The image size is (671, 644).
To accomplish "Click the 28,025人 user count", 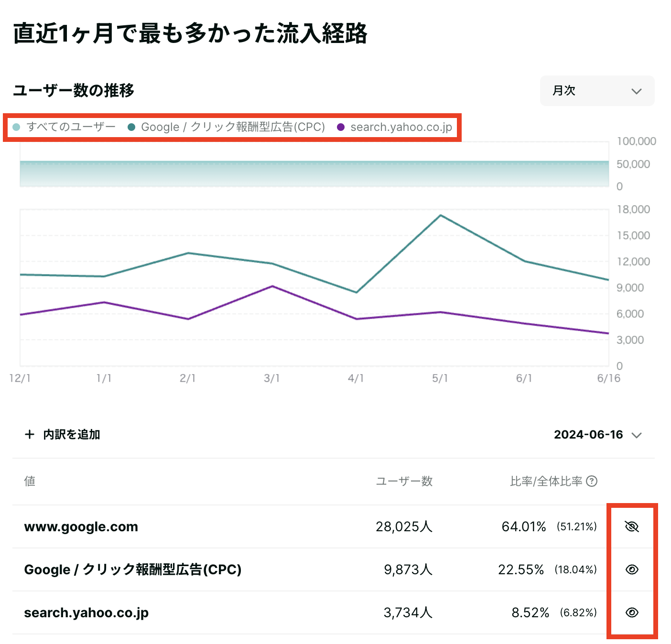I will tap(404, 526).
